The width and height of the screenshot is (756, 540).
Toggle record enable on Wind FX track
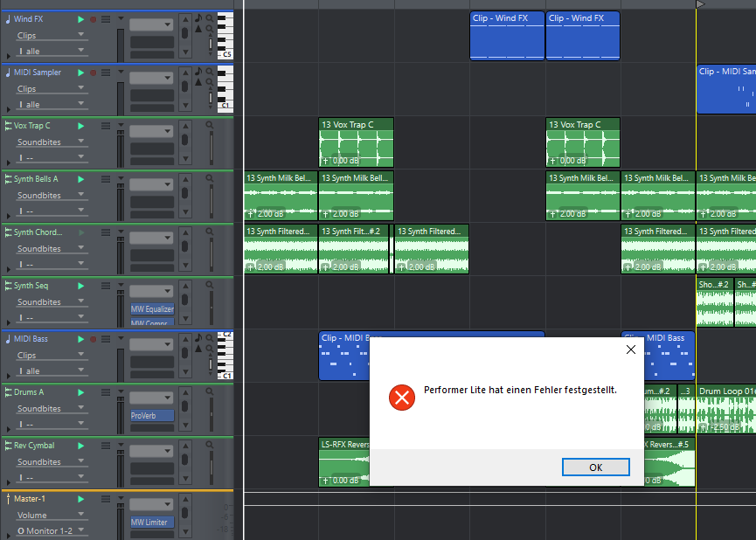[93, 19]
